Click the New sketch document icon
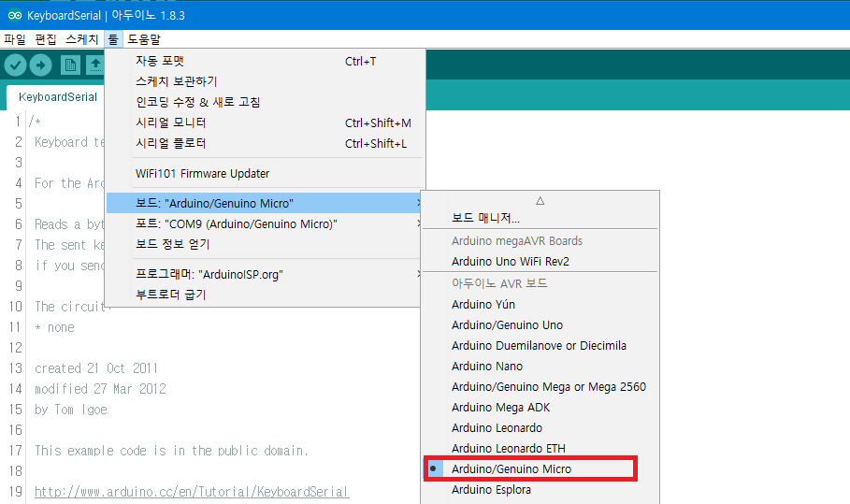Screen dimensions: 850x504 click(x=70, y=65)
